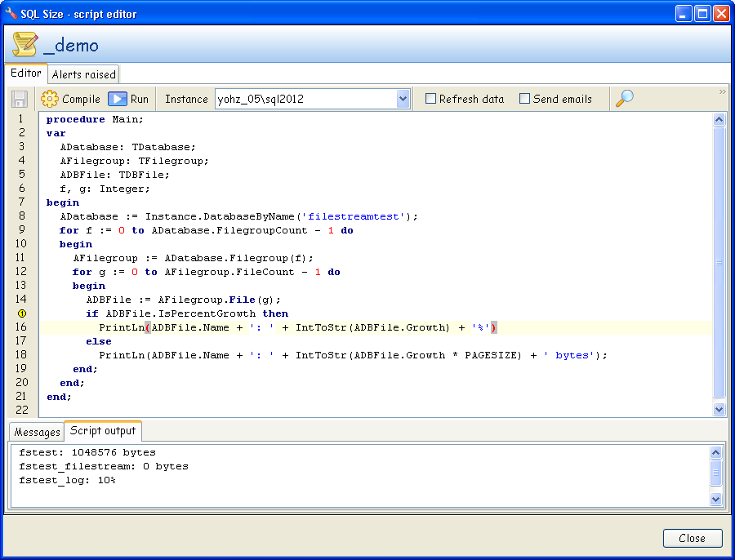This screenshot has height=560, width=735.
Task: Switch to the Alerts raised tab
Action: tap(83, 74)
